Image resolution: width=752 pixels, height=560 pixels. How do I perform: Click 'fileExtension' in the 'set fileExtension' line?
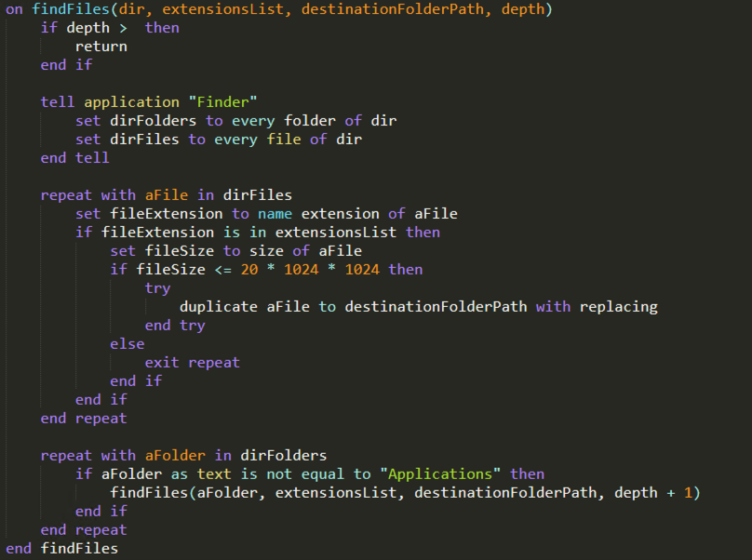point(167,214)
